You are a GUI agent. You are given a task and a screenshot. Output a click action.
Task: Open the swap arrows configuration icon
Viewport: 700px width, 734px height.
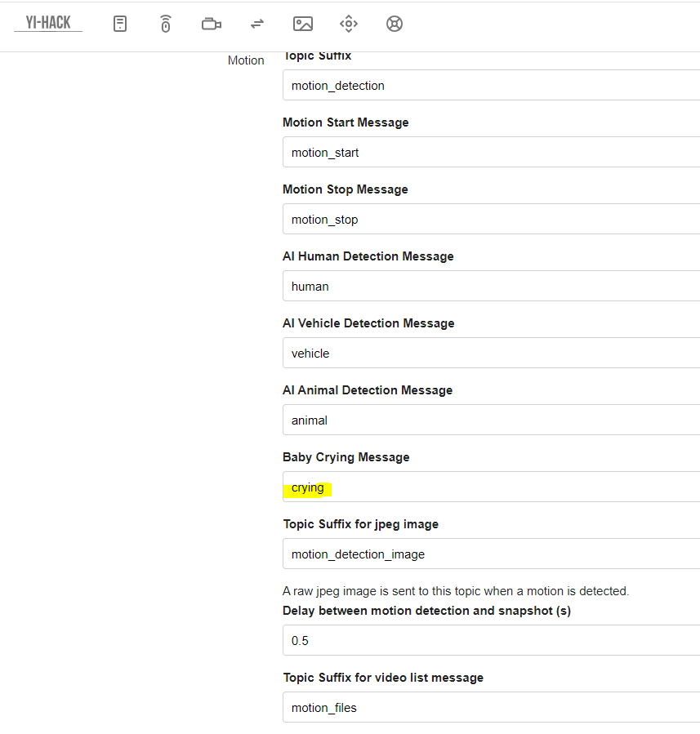click(257, 24)
